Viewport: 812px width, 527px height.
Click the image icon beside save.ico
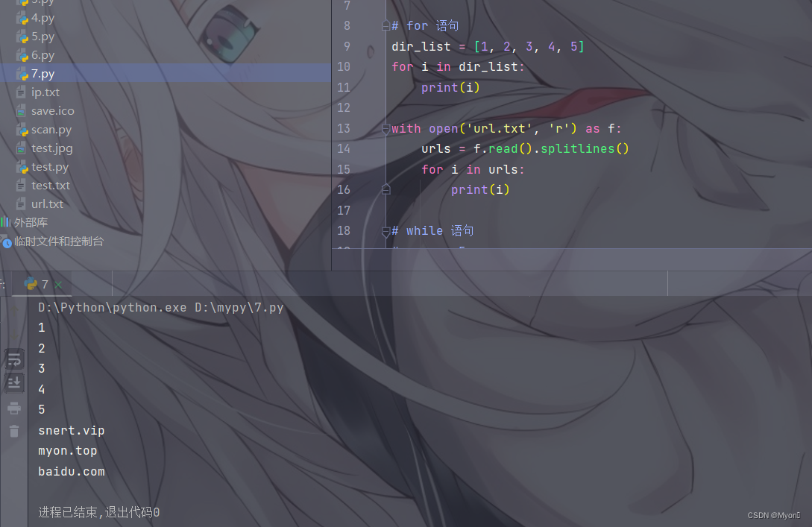coord(21,111)
